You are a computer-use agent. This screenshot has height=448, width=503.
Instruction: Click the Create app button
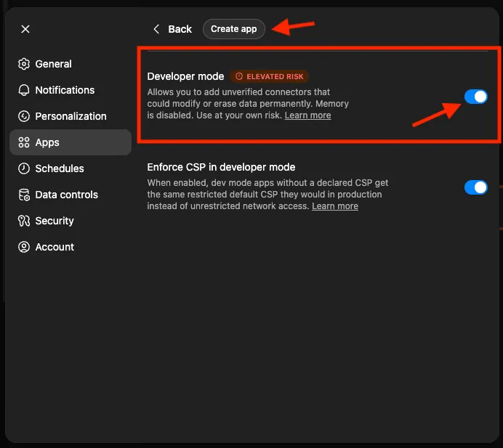pos(234,29)
